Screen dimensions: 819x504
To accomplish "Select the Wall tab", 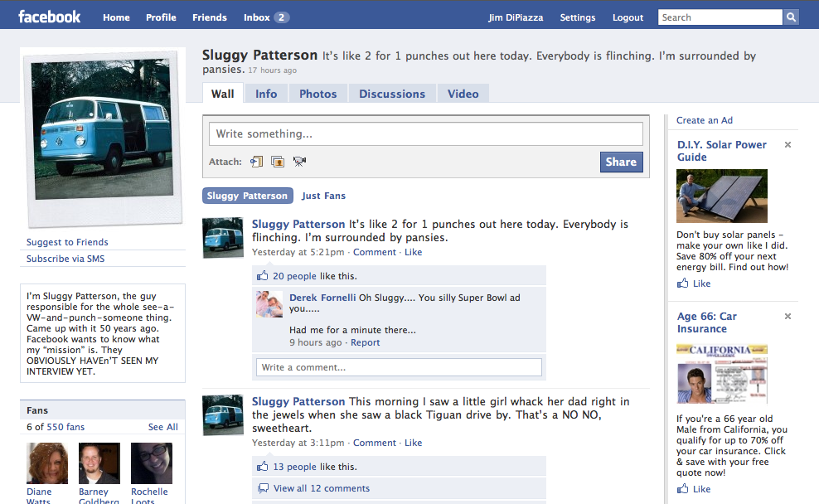I will [222, 94].
